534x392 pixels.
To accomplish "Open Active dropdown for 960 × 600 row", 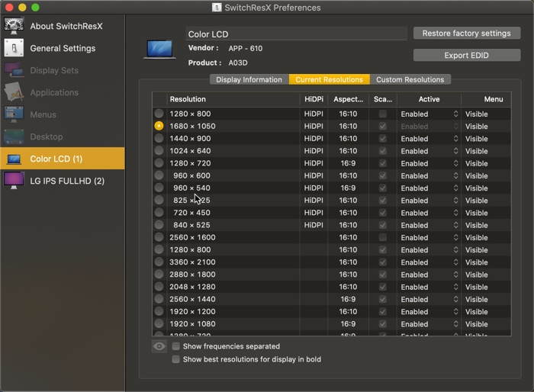I will pyautogui.click(x=429, y=175).
